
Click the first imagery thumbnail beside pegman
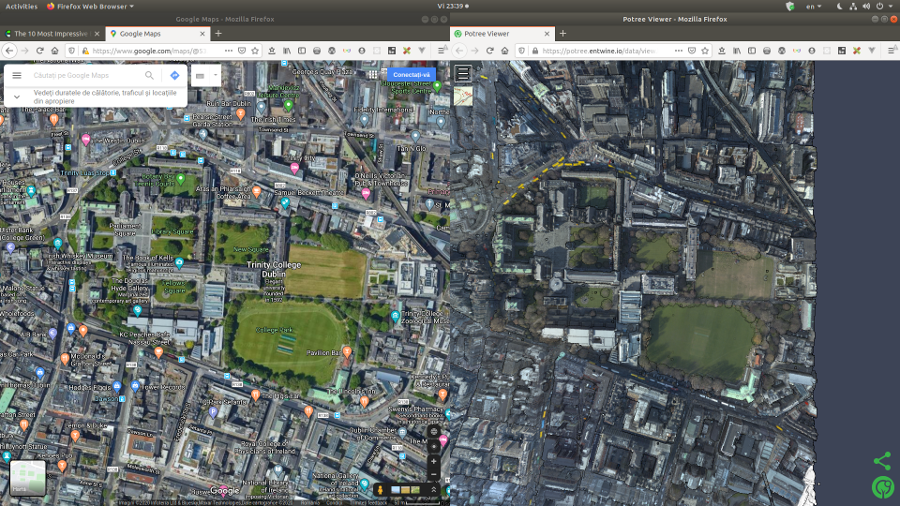coord(395,489)
